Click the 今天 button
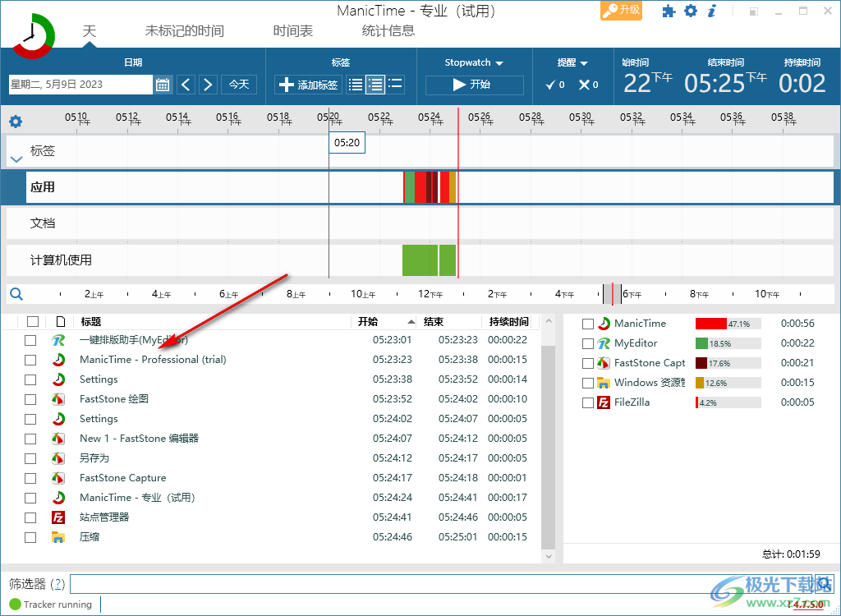Viewport: 841px width, 616px height. pos(239,85)
